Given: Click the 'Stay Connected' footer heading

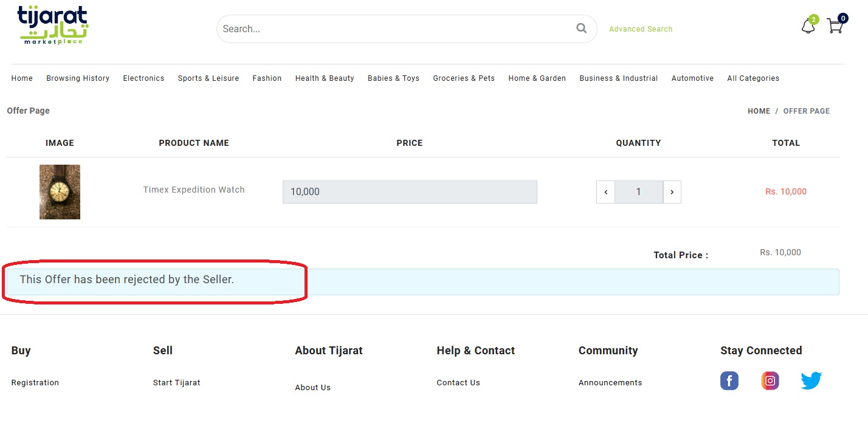Looking at the screenshot, I should [x=761, y=351].
